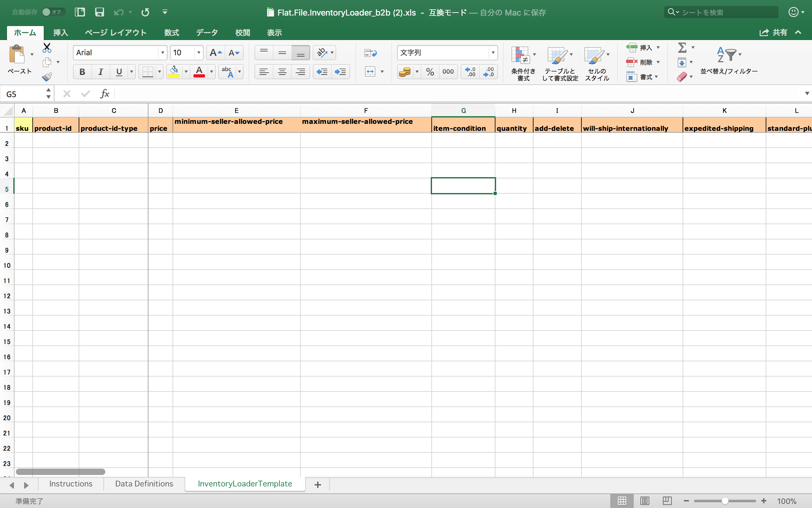Click the 共有 share button
This screenshot has width=812, height=508.
pos(773,33)
